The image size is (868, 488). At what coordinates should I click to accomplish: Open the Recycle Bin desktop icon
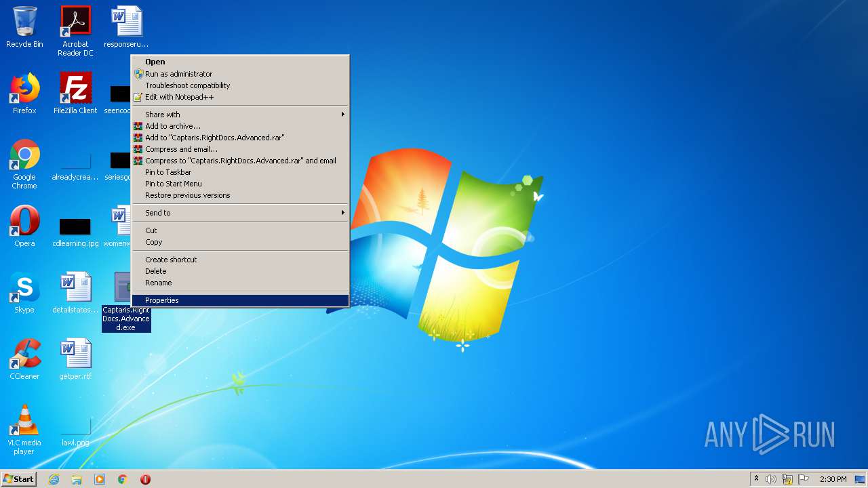point(24,27)
